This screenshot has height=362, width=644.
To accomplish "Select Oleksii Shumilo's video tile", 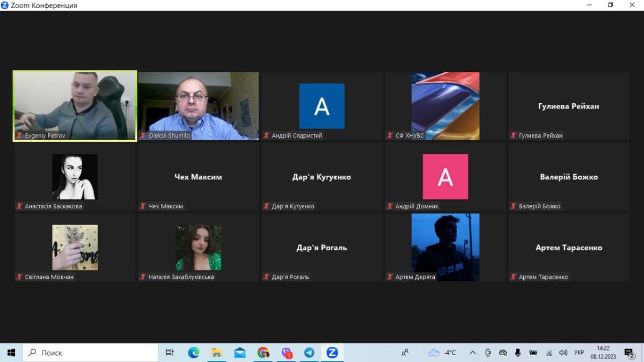I will [x=198, y=106].
